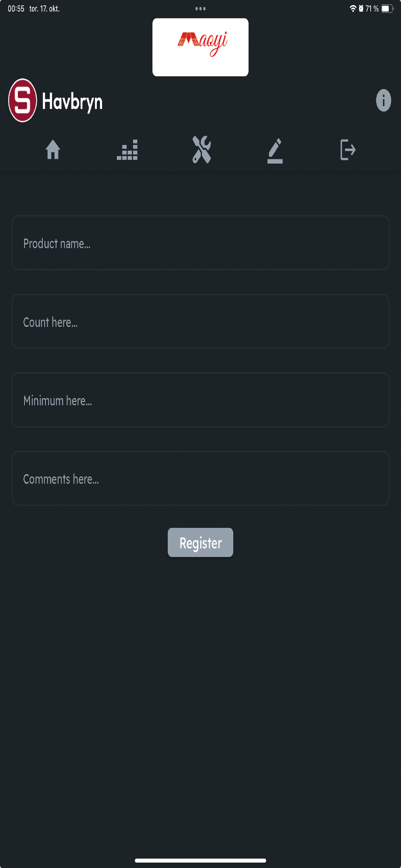Tap the alarm icon in status bar
The height and width of the screenshot is (868, 401).
[x=361, y=9]
